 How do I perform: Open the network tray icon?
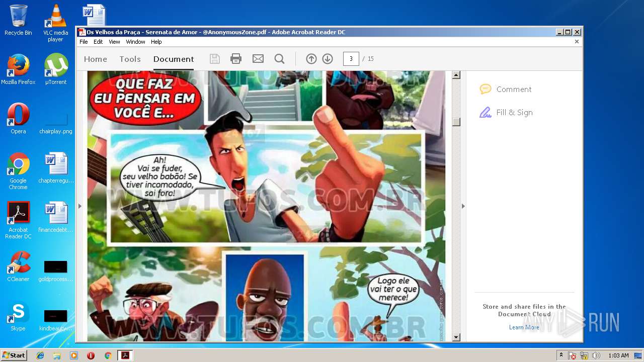[x=584, y=355]
